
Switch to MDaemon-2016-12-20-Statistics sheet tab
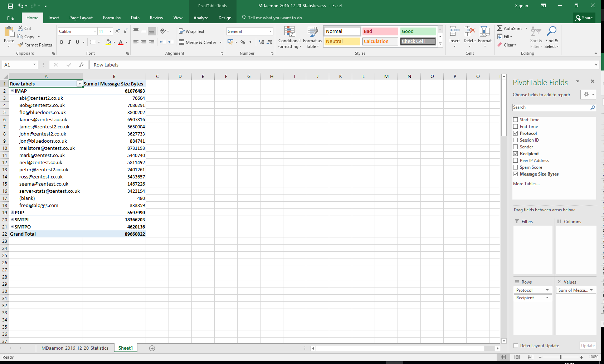[x=75, y=348]
